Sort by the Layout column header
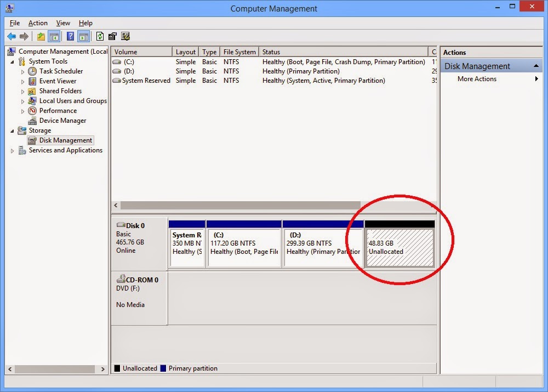 pos(186,52)
